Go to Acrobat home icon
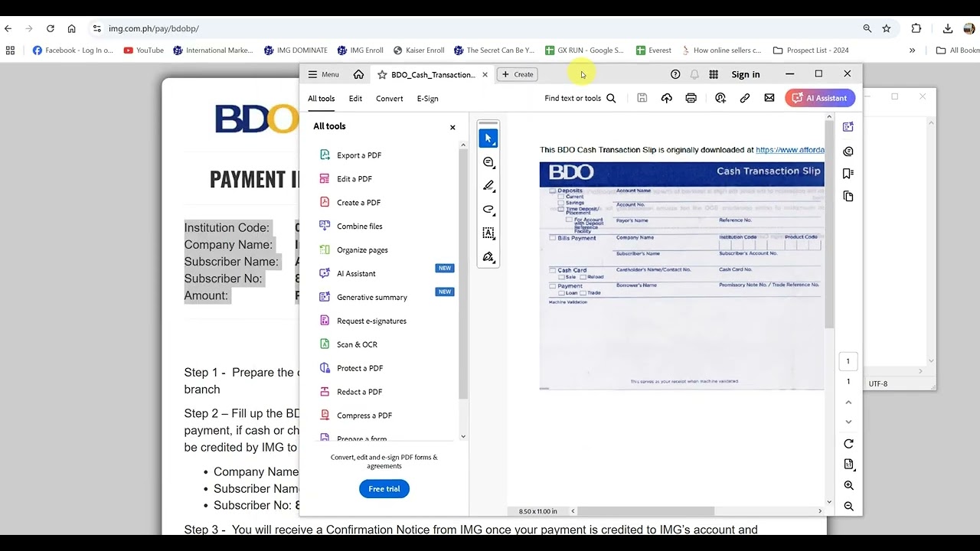980x551 pixels. [358, 74]
